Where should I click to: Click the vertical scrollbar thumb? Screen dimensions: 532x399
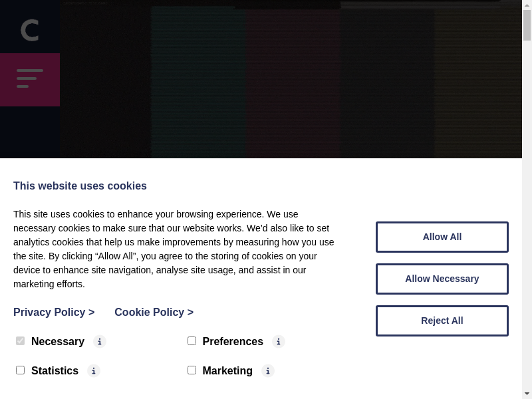(x=527, y=27)
